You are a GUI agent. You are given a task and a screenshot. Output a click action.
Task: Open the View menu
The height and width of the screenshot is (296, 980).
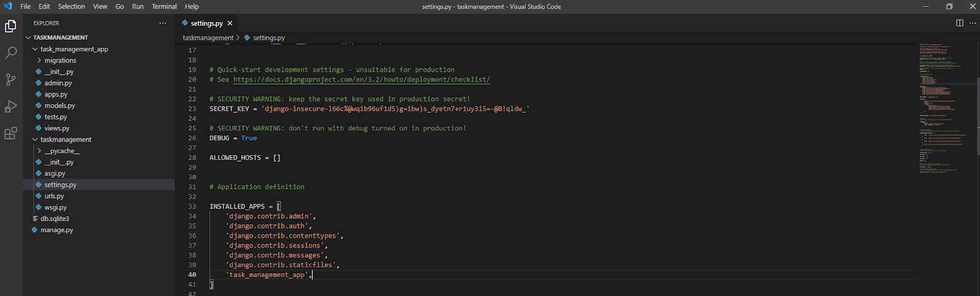coord(100,6)
